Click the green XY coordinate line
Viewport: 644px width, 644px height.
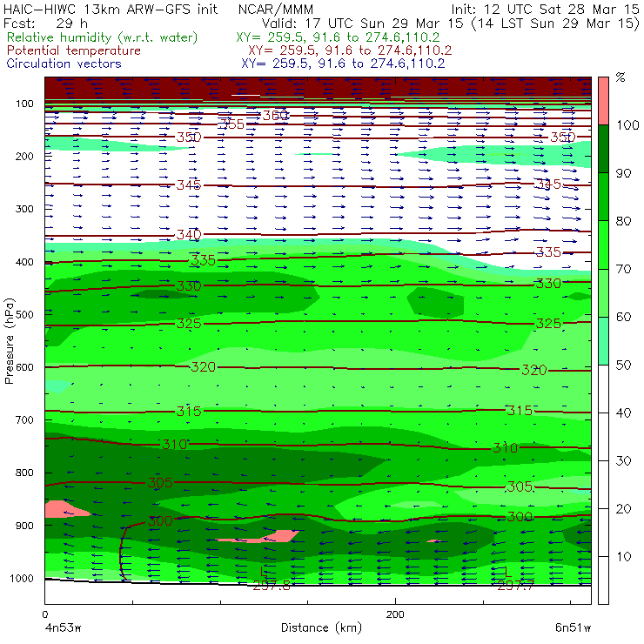tap(338, 37)
